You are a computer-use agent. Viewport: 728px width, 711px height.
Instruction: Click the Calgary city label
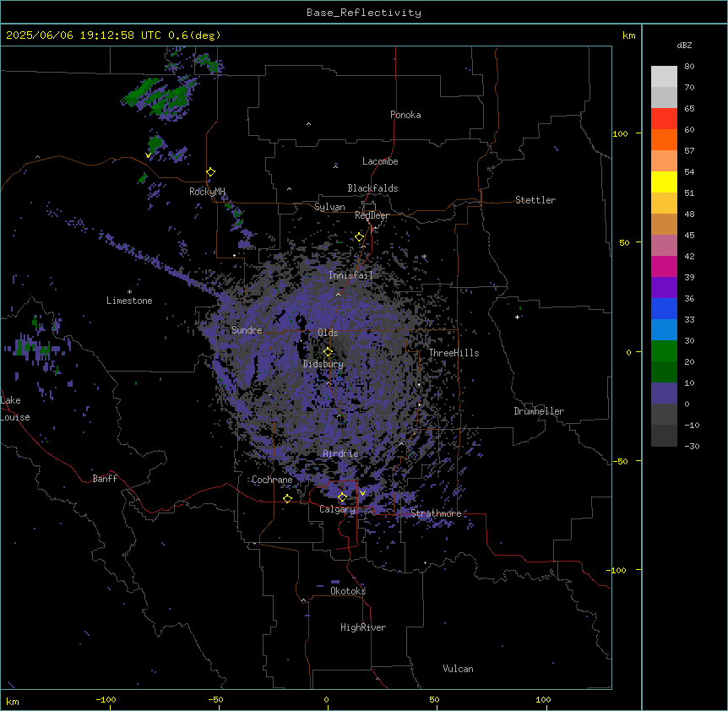pyautogui.click(x=337, y=509)
